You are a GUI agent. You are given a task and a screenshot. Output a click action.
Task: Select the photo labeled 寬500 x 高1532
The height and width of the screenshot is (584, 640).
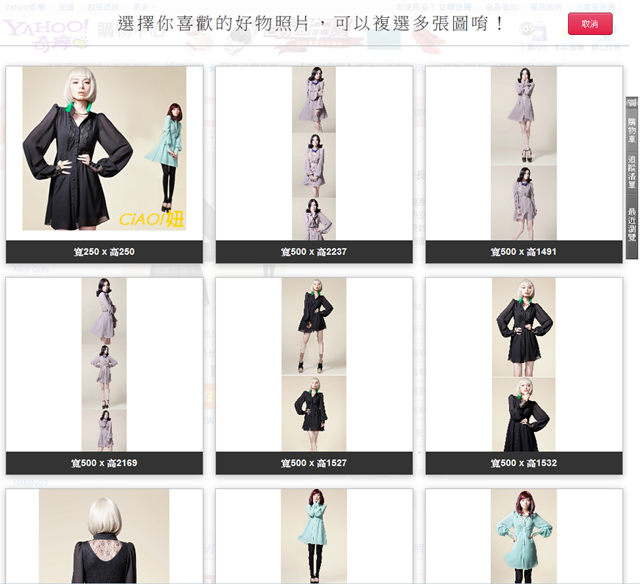click(524, 364)
